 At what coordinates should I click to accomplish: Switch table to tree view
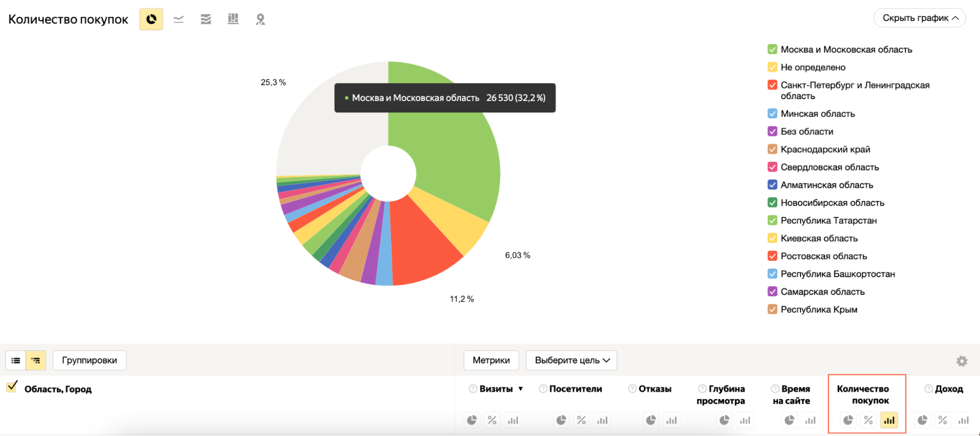tap(36, 360)
